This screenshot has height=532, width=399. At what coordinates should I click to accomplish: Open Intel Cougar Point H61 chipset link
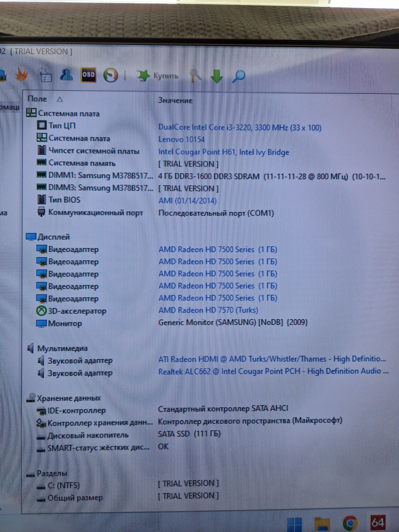click(224, 152)
